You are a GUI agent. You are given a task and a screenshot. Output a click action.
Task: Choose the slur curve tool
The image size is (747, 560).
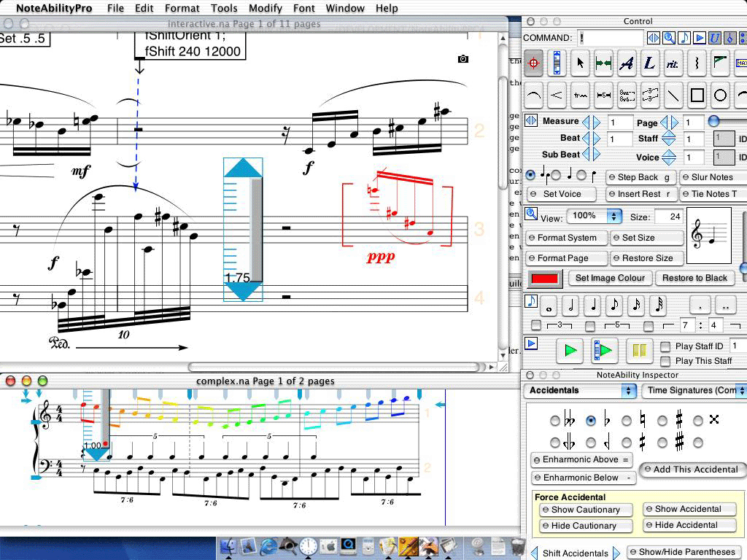click(534, 95)
